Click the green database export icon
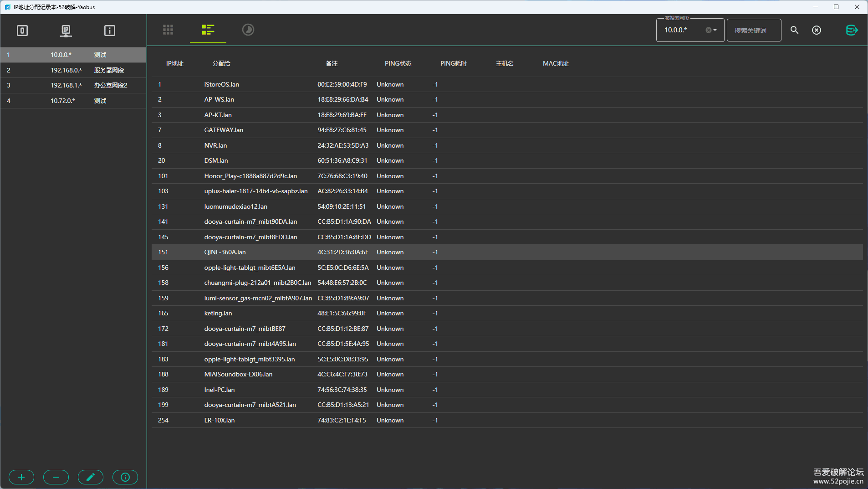 pos(851,30)
